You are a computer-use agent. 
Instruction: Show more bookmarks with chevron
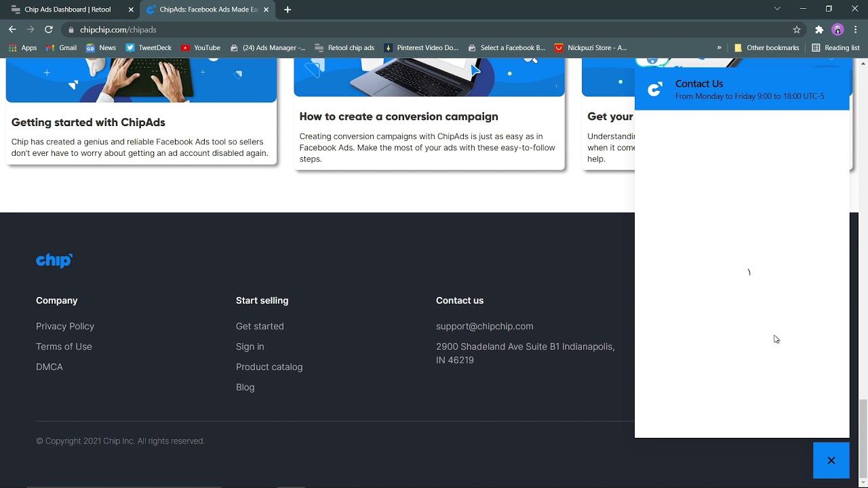[x=719, y=47]
